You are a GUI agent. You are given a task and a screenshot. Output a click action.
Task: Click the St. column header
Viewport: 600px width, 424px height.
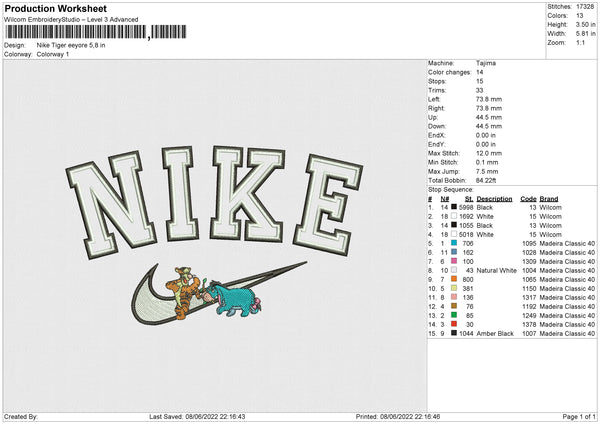click(469, 199)
